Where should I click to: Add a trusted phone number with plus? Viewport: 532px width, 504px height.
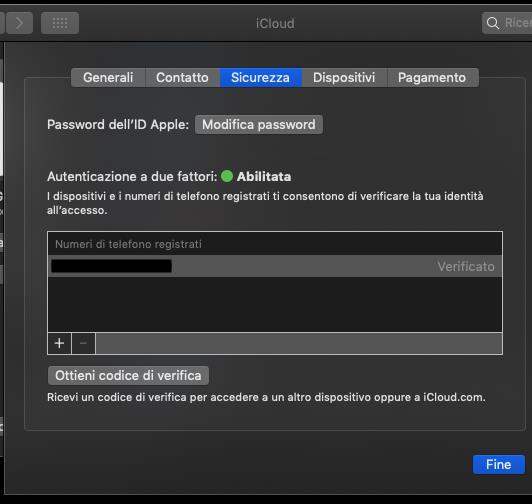pos(59,343)
